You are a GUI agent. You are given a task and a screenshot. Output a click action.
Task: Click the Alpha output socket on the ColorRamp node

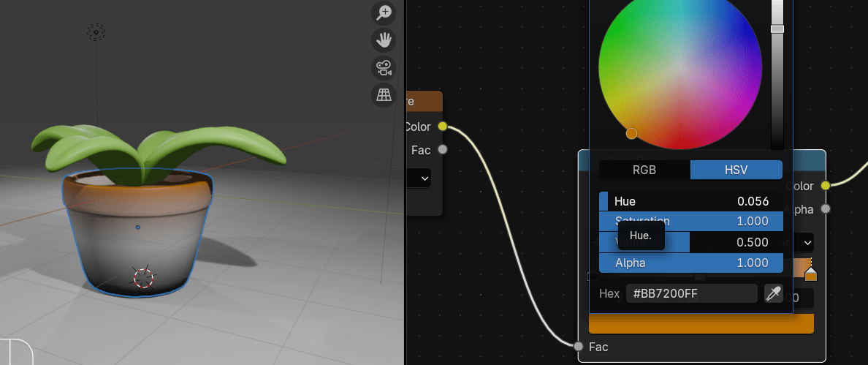pyautogui.click(x=826, y=209)
